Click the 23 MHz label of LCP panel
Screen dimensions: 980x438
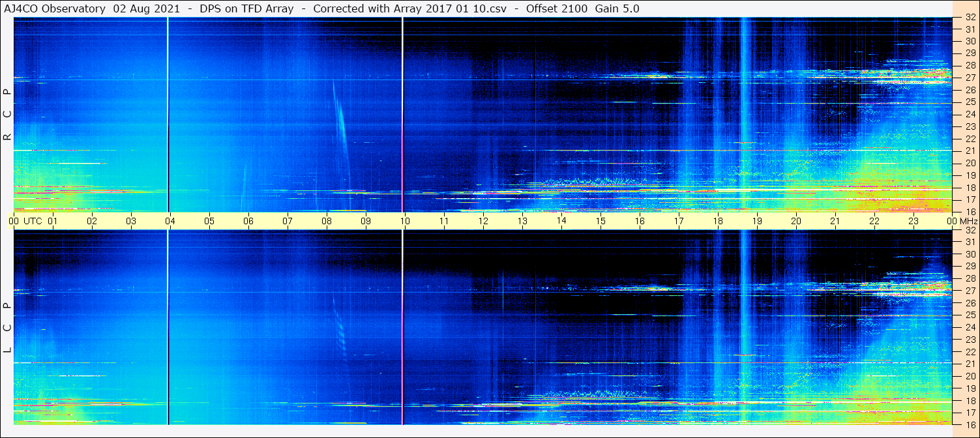[x=970, y=340]
